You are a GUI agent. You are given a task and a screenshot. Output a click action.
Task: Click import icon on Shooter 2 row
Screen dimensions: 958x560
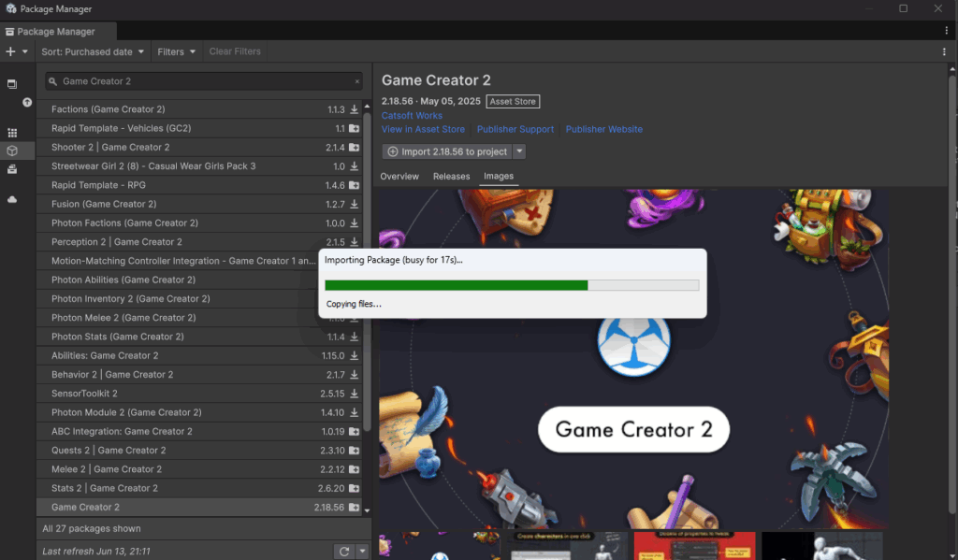[354, 147]
